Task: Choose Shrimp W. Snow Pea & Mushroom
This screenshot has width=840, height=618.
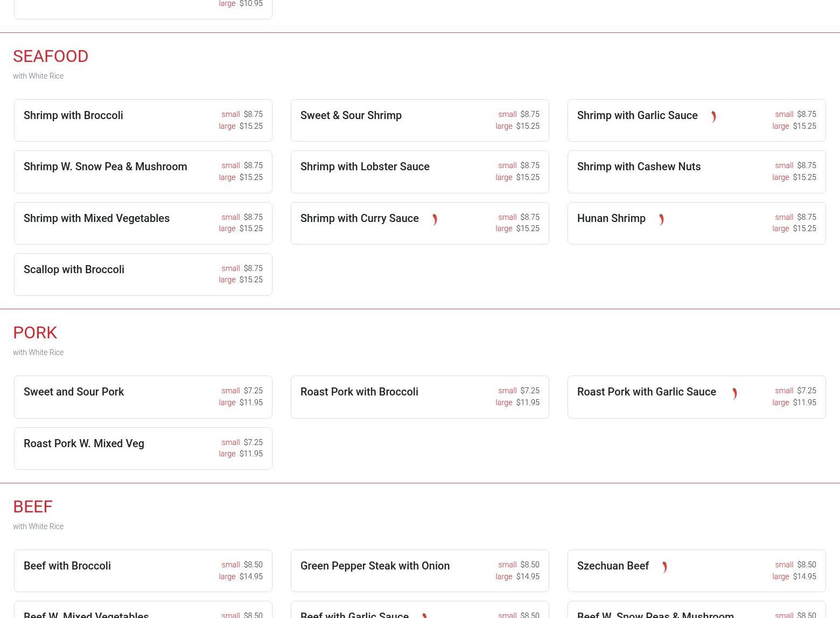Action: click(106, 166)
